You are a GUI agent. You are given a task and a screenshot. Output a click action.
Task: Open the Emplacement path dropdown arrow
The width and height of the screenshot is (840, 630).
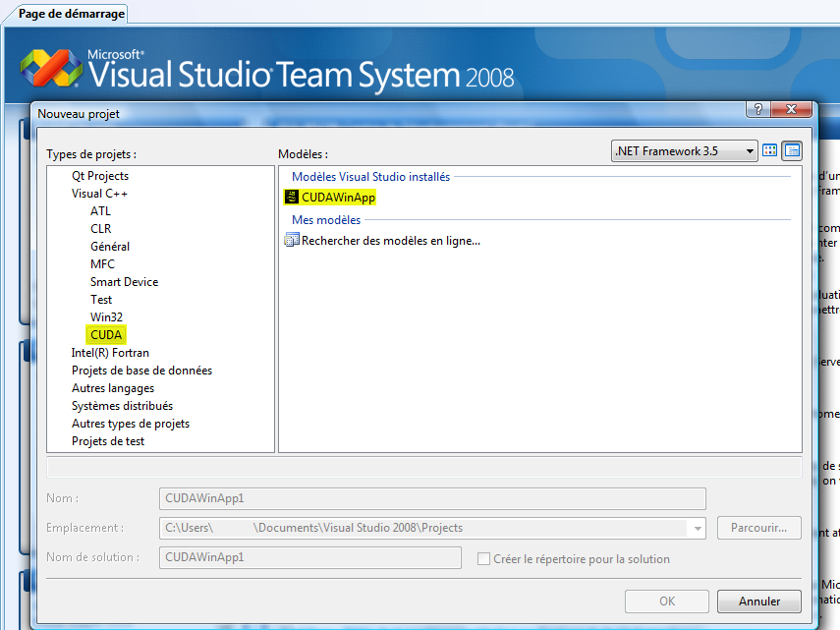tap(698, 528)
